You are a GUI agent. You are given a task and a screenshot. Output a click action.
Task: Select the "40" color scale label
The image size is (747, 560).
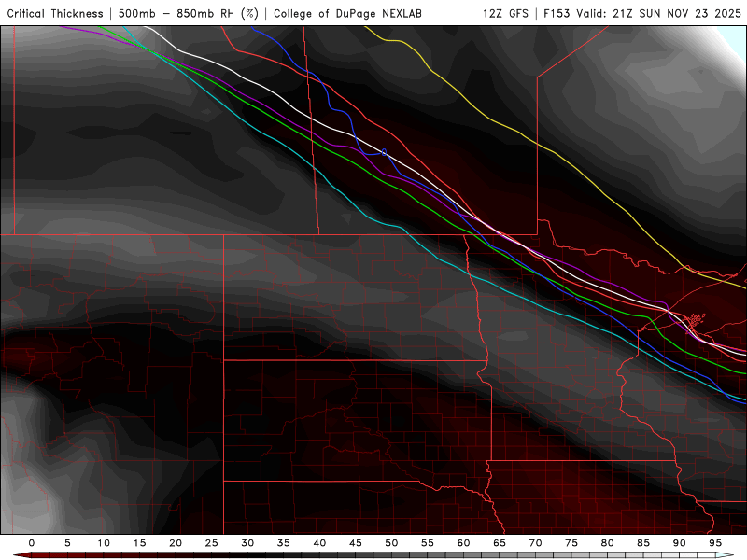(319, 543)
